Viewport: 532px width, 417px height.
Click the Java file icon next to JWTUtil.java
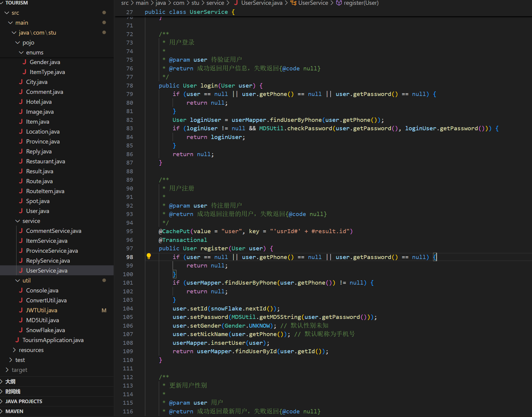pos(21,310)
